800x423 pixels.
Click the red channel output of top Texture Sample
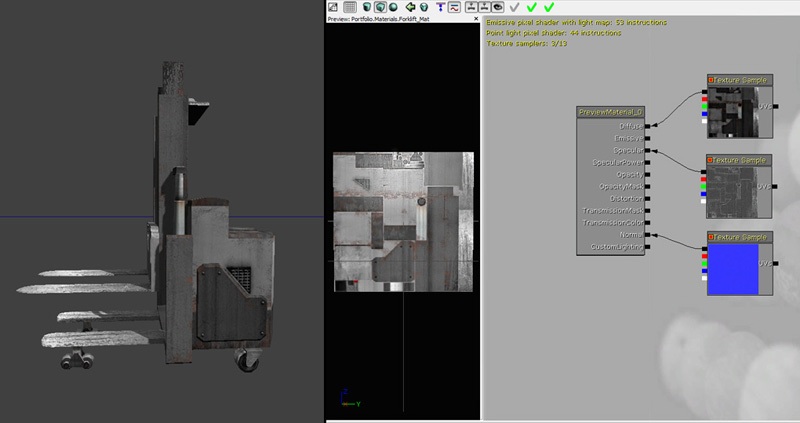[x=704, y=97]
